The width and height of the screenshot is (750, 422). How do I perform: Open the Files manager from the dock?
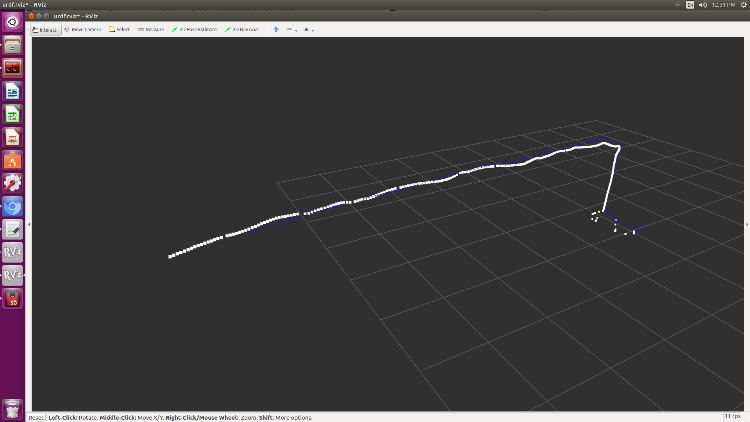[13, 46]
